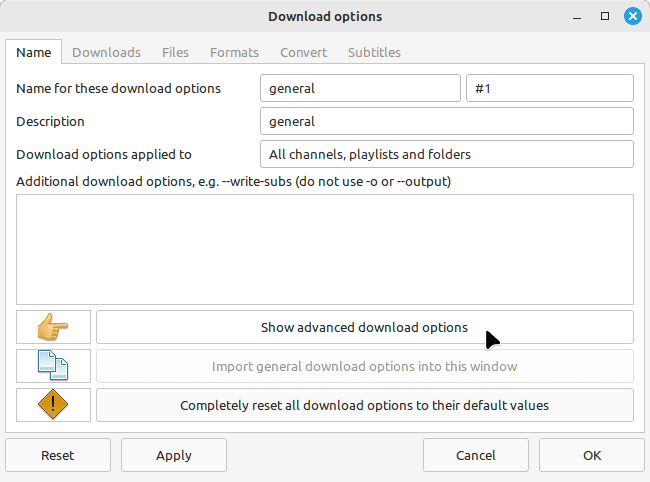Screen dimensions: 650x482
Task: Confirm with the OK button
Action: pos(592,455)
